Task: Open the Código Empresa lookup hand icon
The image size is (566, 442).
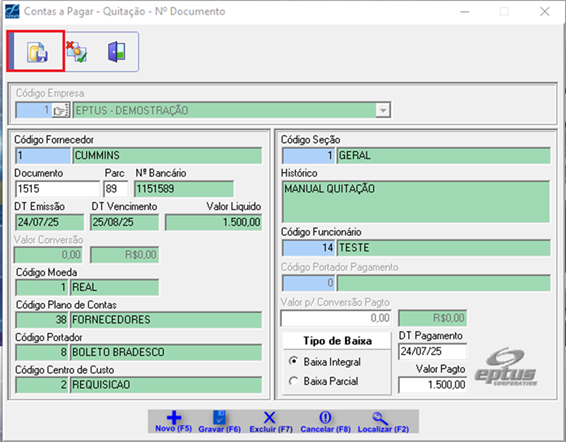Action: click(x=61, y=110)
